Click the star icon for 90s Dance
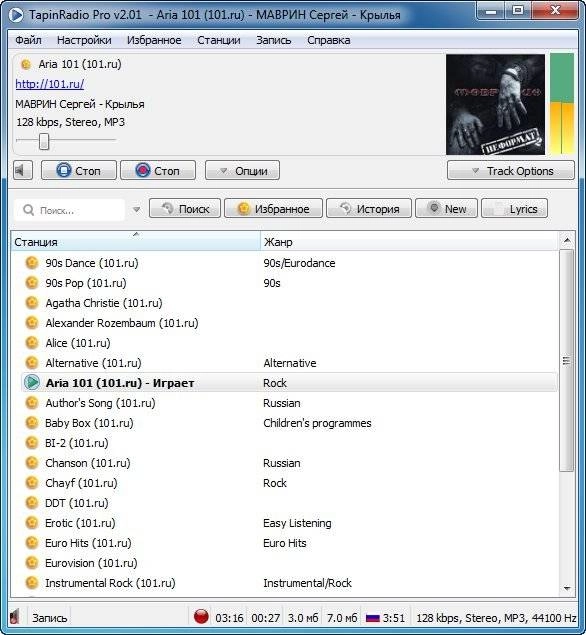This screenshot has width=586, height=635. 32,263
